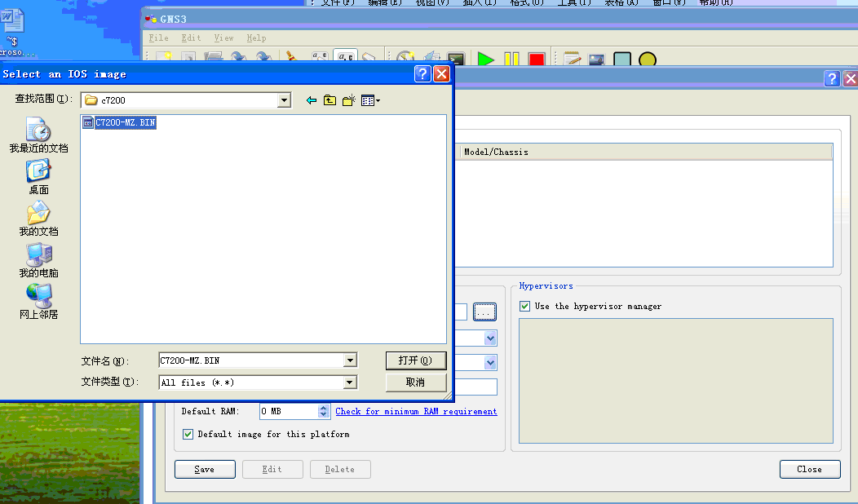The width and height of the screenshot is (858, 504).
Task: Go back with the green arrow icon
Action: coord(312,100)
